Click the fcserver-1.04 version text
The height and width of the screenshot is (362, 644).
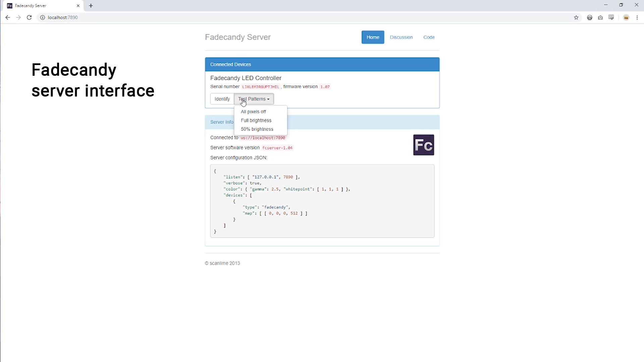(277, 148)
